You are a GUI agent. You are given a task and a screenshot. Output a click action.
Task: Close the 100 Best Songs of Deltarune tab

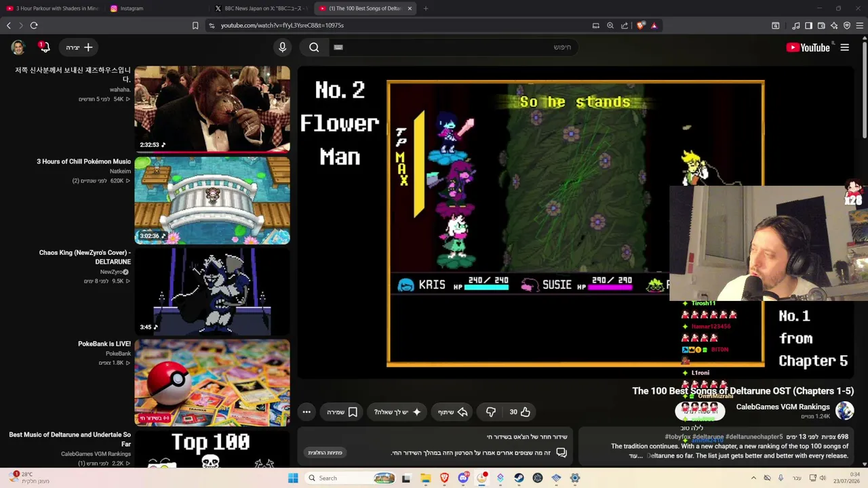[x=410, y=8]
